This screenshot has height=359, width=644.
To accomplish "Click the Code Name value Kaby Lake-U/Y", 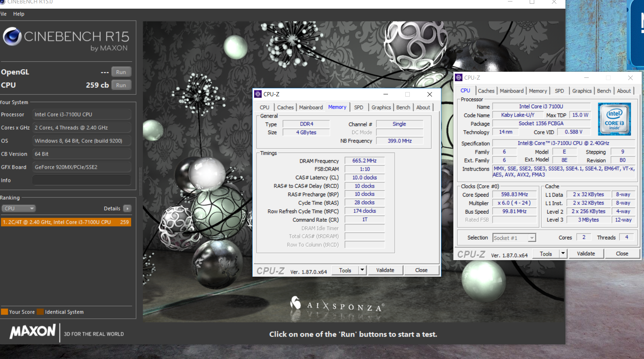I will (x=518, y=115).
